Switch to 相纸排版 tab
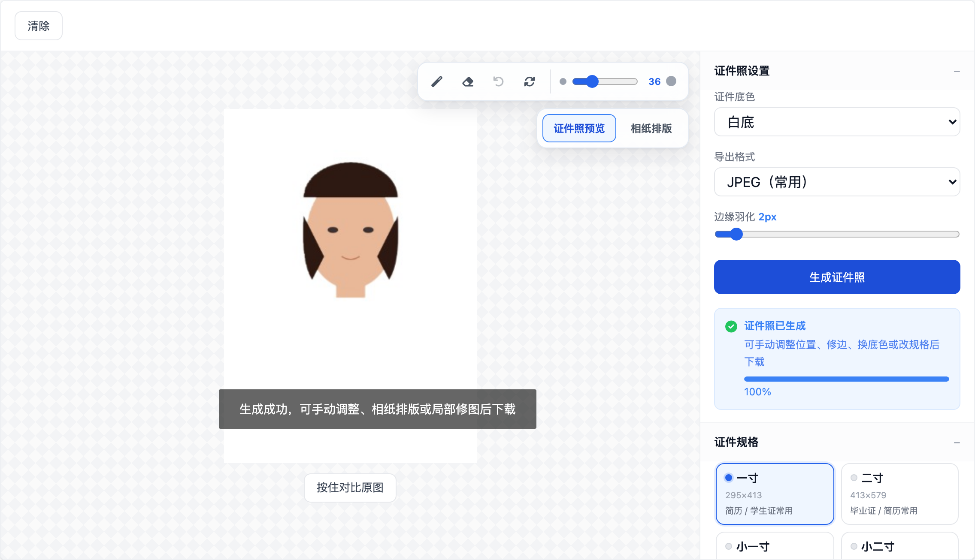The height and width of the screenshot is (560, 975). 651,128
